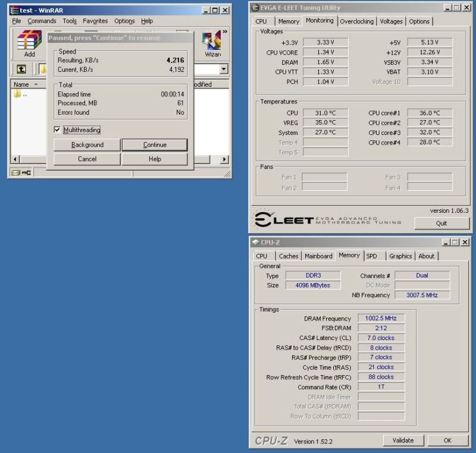Open the Caches tab in CPU-Z
The image size is (476, 453).
[289, 256]
